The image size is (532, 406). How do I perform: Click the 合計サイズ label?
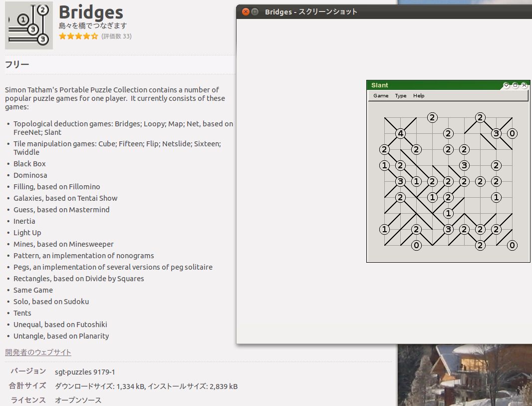click(x=27, y=386)
